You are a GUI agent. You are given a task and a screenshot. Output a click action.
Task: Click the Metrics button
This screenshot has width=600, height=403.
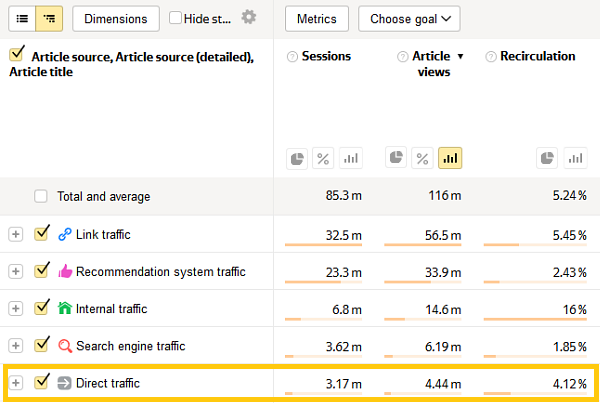pyautogui.click(x=317, y=18)
